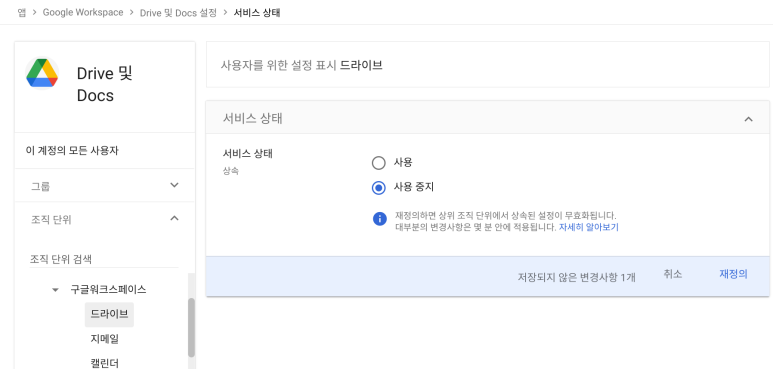Click the 재정의 button
This screenshot has width=773, height=369.
pyautogui.click(x=733, y=274)
